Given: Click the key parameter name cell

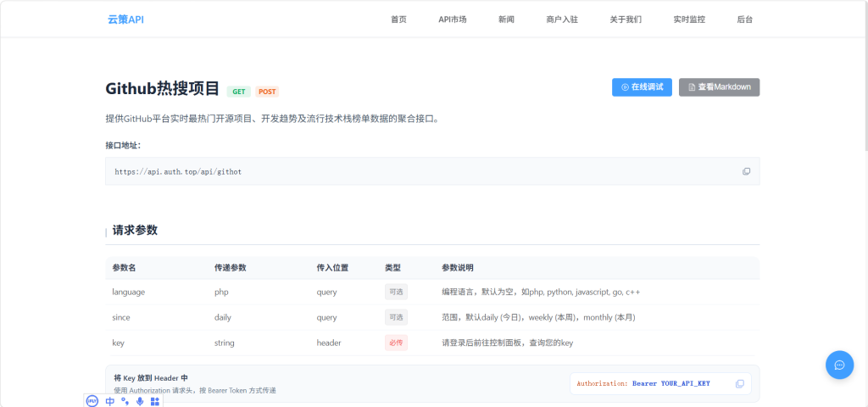Looking at the screenshot, I should click(x=118, y=343).
